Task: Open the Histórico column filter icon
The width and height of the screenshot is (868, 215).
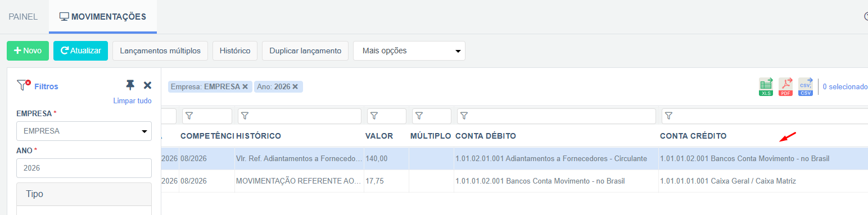Action: tap(246, 116)
